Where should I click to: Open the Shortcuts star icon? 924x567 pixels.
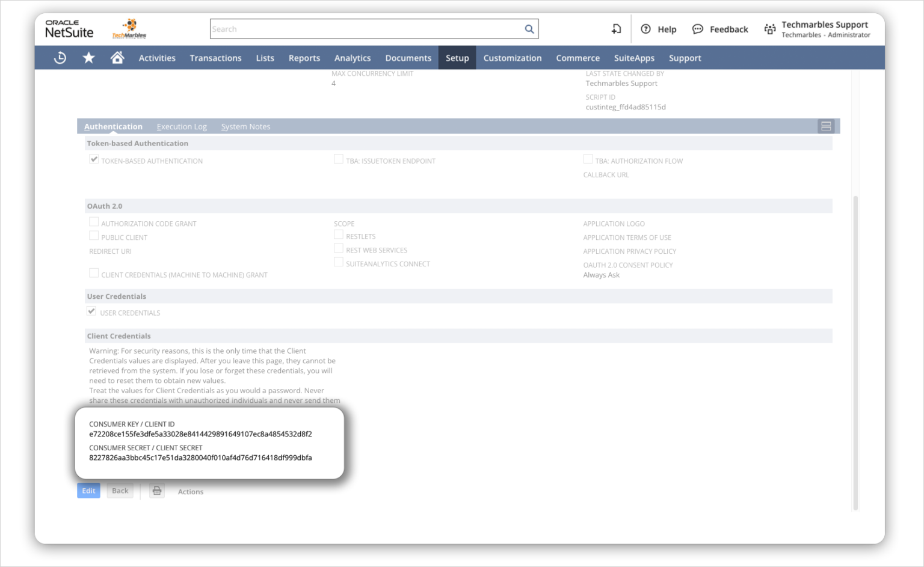point(88,58)
